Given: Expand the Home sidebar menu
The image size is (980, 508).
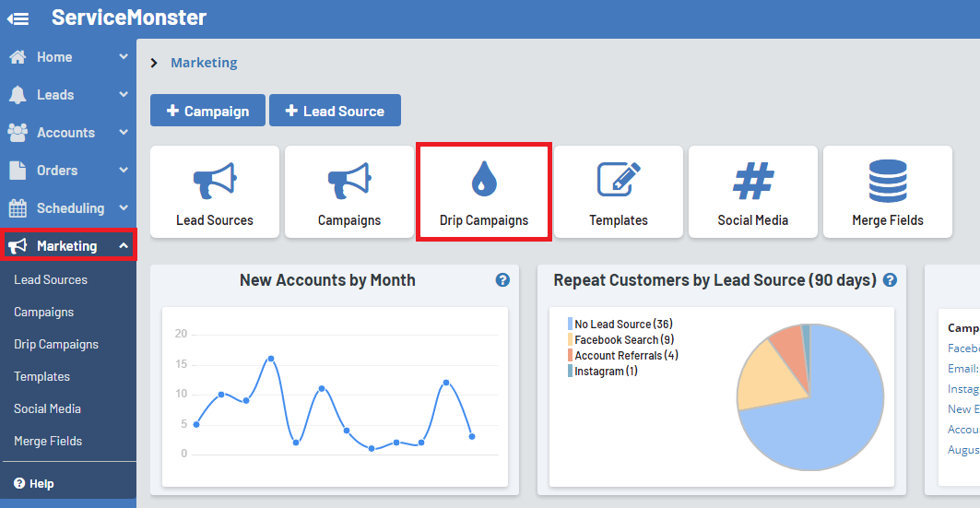Looking at the screenshot, I should point(67,57).
